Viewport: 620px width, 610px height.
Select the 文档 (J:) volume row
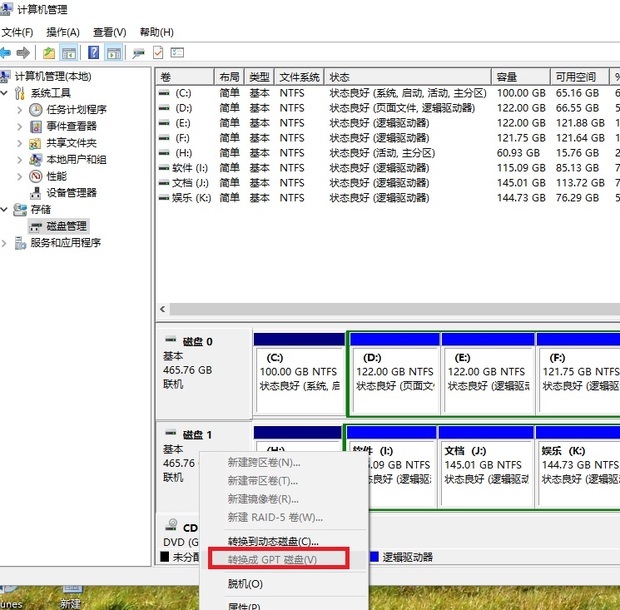pyautogui.click(x=388, y=183)
